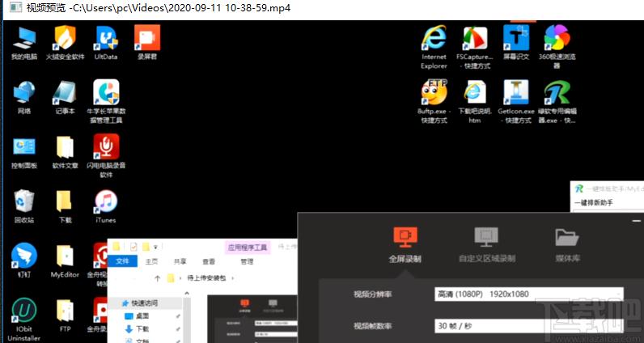Open the 管理 ribbon tab
This screenshot has width=644, height=343.
pos(247,261)
